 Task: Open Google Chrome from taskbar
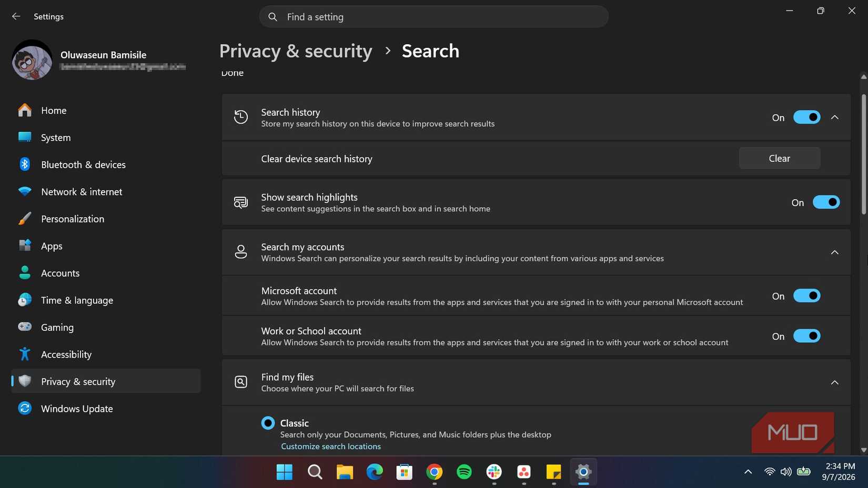434,472
